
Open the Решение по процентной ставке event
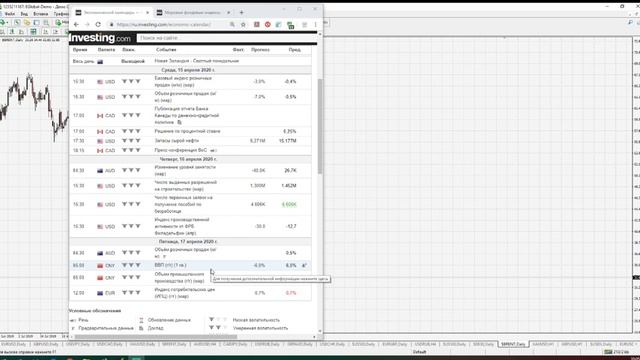pos(187,131)
